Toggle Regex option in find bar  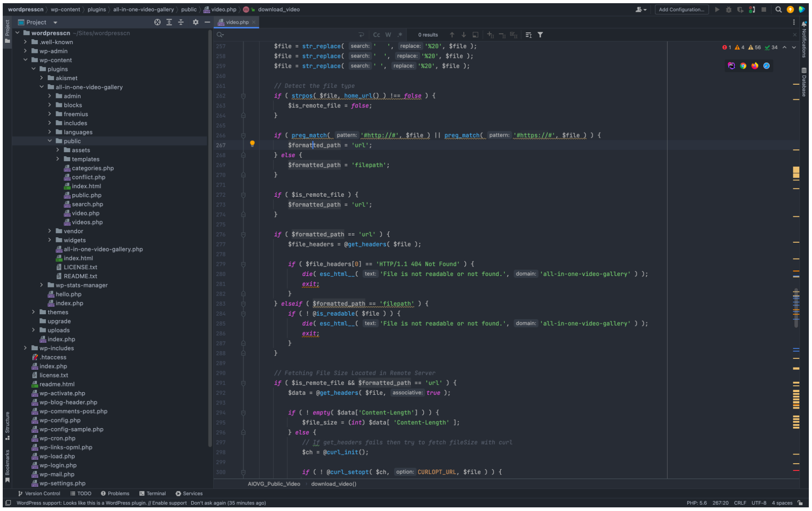[400, 35]
